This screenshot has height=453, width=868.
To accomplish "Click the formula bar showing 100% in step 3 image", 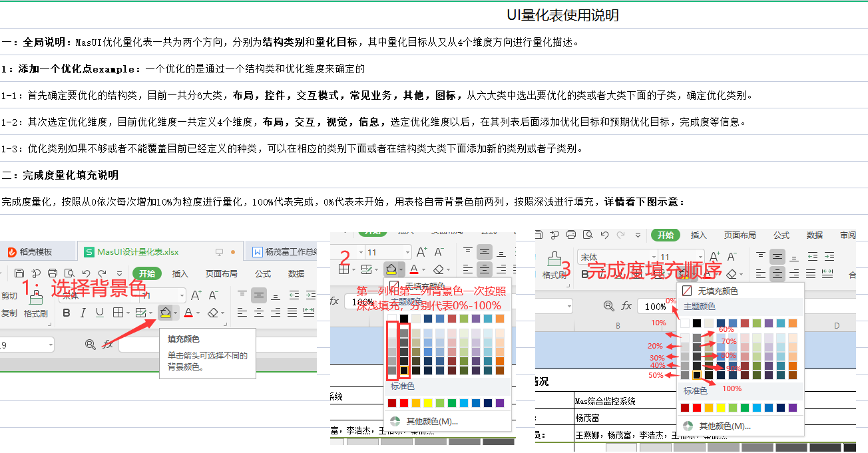I will (656, 306).
